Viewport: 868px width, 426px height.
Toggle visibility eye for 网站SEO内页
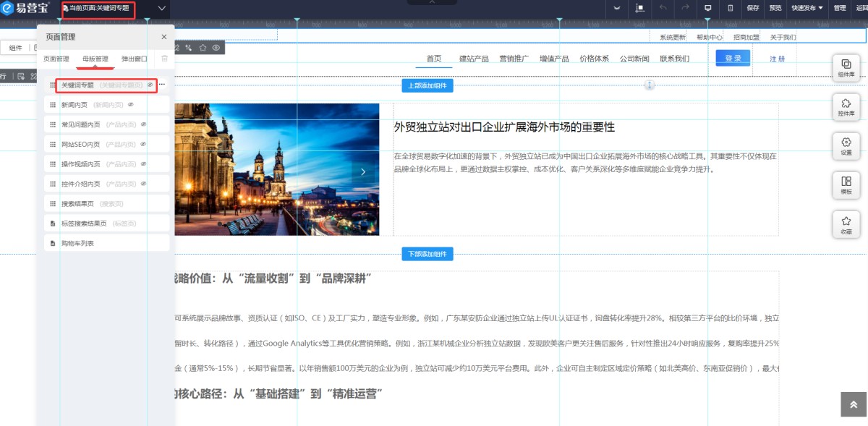[143, 144]
